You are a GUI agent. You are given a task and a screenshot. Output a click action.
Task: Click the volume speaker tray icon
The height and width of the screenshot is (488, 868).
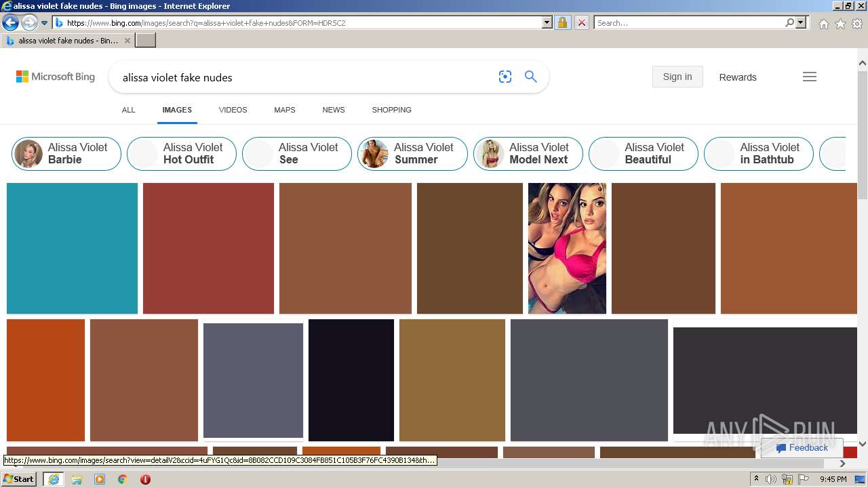pos(771,479)
